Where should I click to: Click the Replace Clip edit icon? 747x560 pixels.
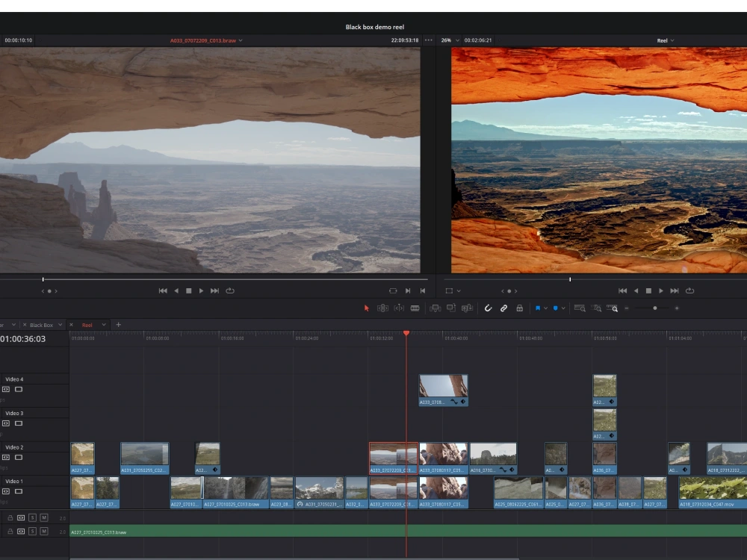[467, 308]
